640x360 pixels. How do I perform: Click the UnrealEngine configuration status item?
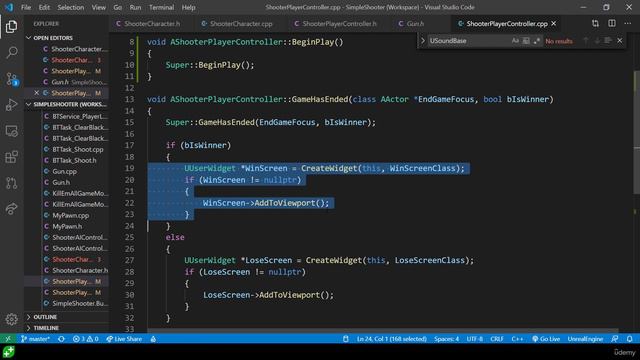coord(585,339)
